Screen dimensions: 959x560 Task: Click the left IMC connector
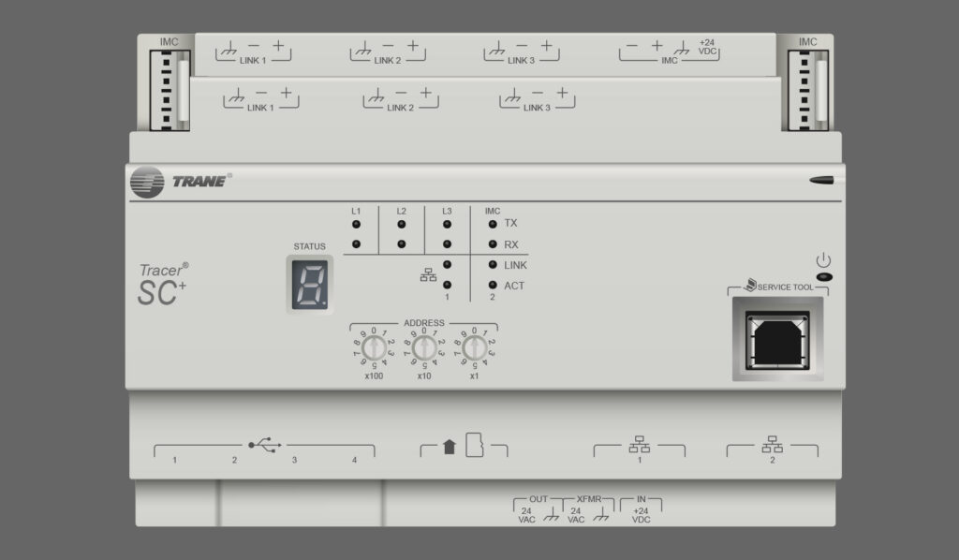coord(170,91)
